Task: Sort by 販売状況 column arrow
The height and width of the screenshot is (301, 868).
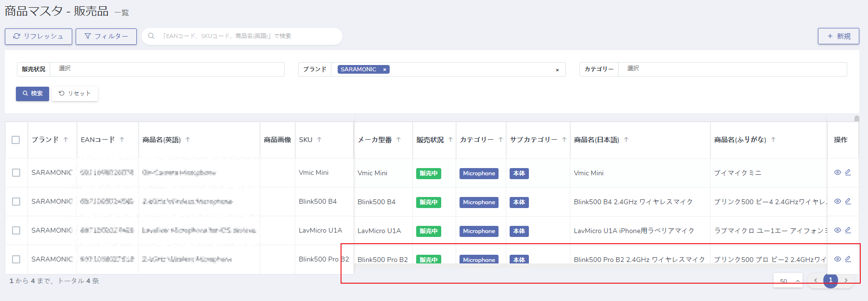Action: tap(450, 140)
